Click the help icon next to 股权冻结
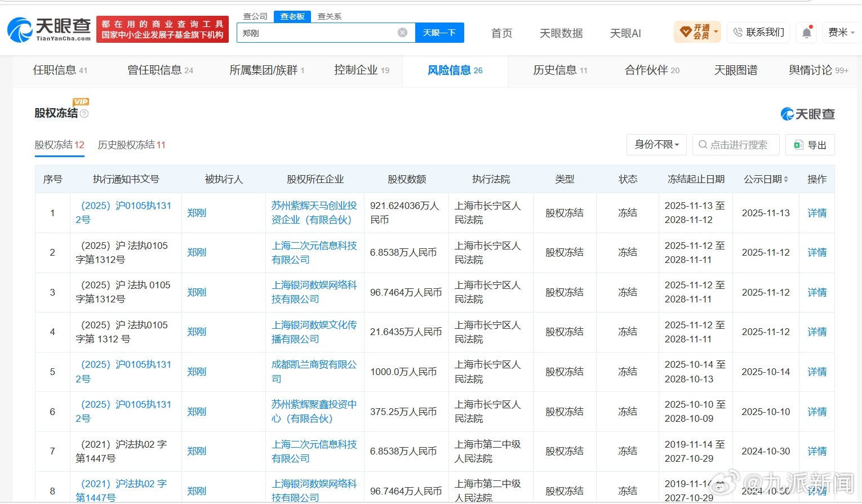Screen dimensions: 862x504 pyautogui.click(x=85, y=114)
